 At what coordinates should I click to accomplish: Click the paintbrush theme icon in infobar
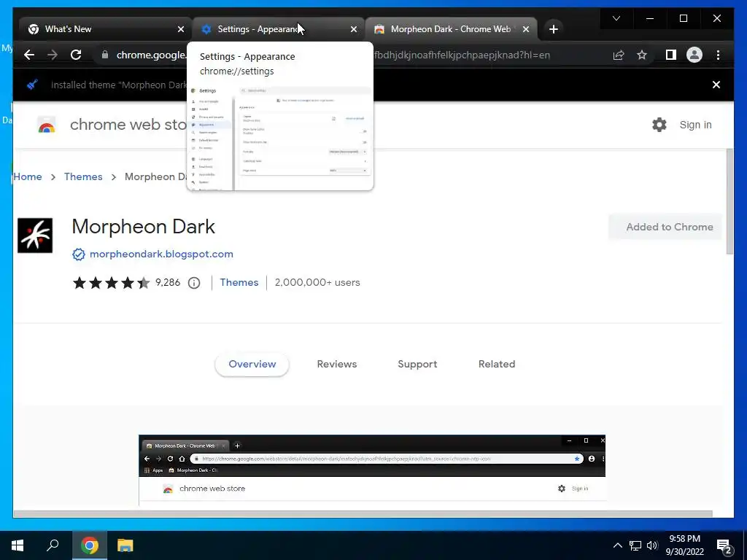32,85
